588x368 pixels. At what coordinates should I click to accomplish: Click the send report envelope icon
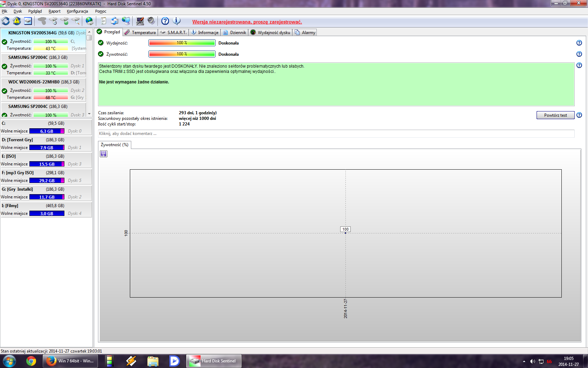(114, 21)
